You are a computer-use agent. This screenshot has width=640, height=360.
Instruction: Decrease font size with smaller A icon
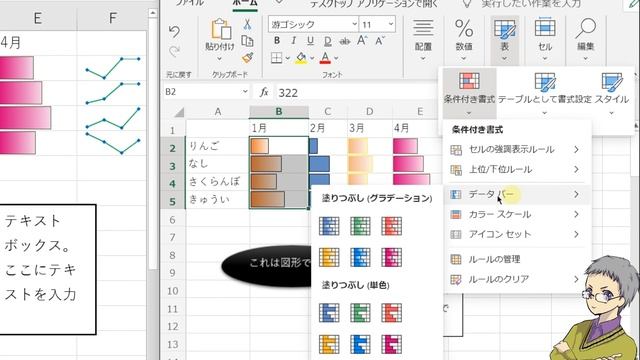[x=380, y=41]
